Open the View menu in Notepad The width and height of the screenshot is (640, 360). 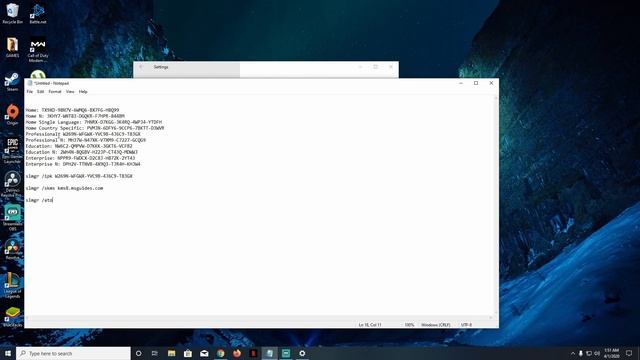70,91
